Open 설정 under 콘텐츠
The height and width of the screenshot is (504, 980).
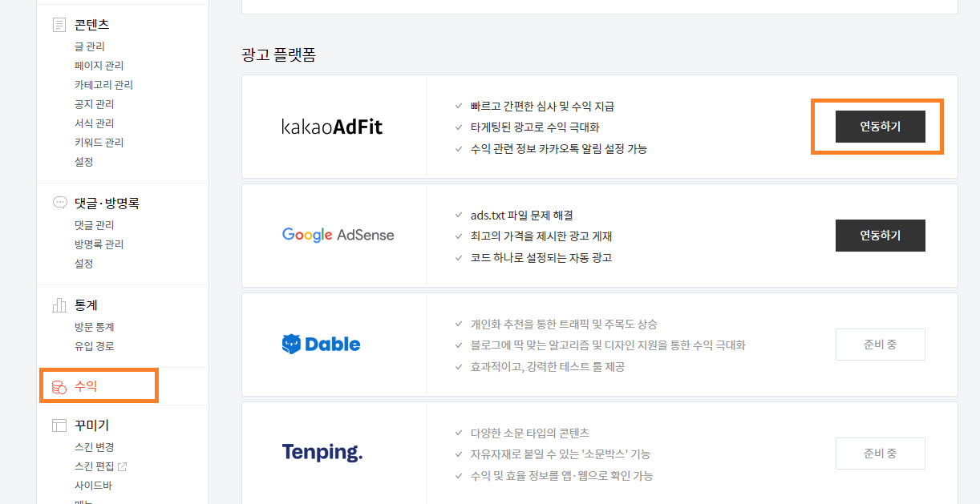point(84,162)
